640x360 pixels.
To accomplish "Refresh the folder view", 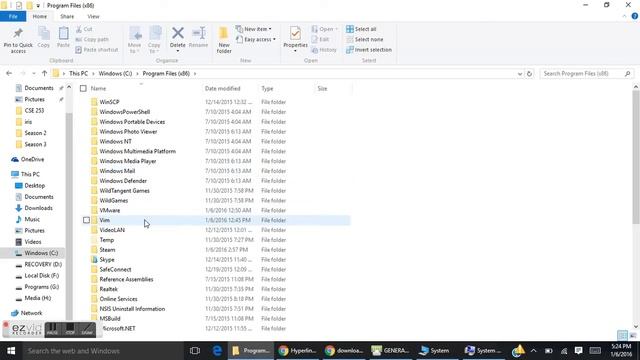I will (x=529, y=74).
